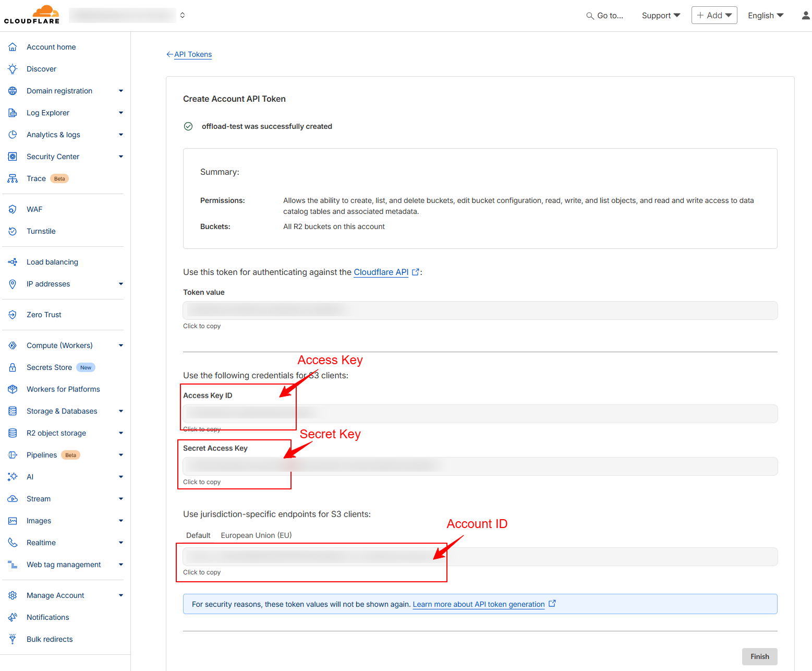This screenshot has width=812, height=671.
Task: Switch to the European Union (EU) tab
Action: [256, 535]
